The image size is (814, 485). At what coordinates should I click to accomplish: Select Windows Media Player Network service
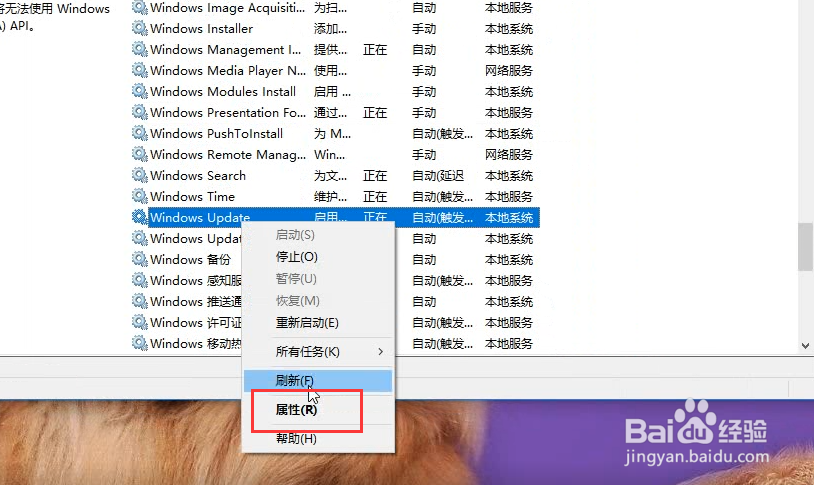[227, 71]
